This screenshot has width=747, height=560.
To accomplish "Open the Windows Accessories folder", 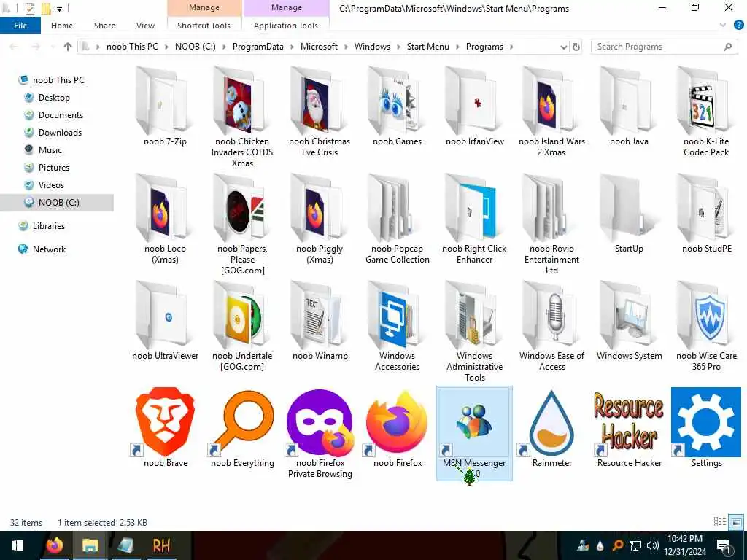I will tap(397, 326).
